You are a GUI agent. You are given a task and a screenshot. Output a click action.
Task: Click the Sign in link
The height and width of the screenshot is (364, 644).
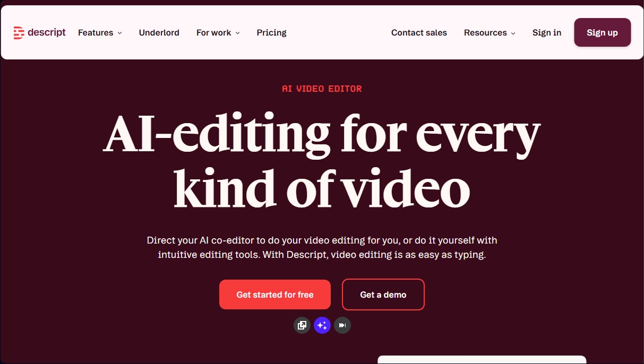pos(547,32)
